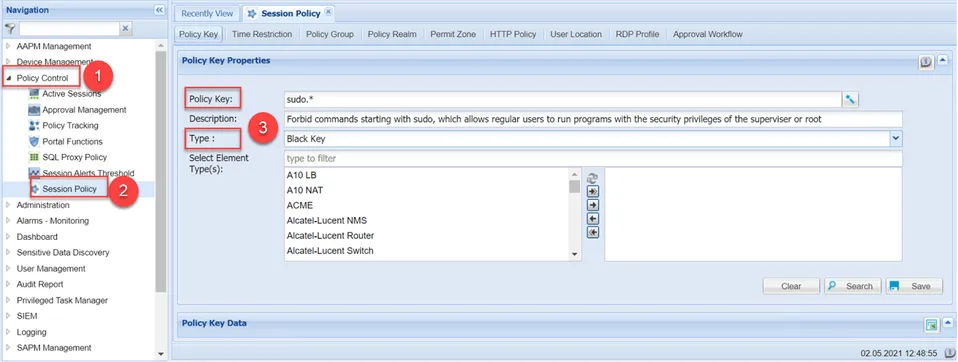
Task: Click the refresh icon above transfer arrows
Action: tap(592, 179)
